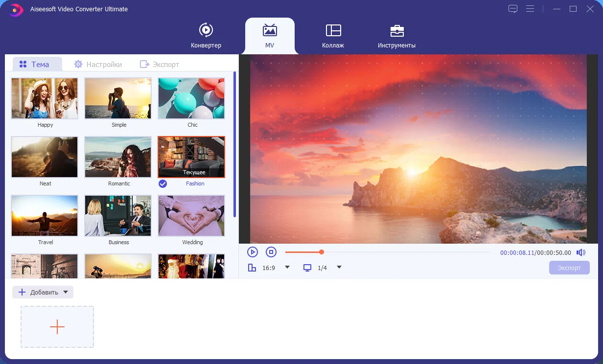Expand the Добавить dropdown arrow
Viewport: 603px width, 364px height.
pyautogui.click(x=66, y=293)
